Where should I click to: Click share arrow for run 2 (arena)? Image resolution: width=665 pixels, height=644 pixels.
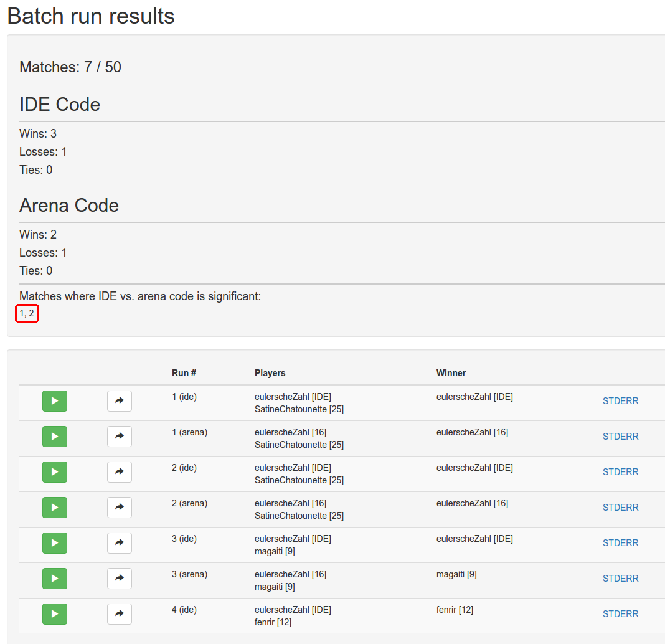(120, 508)
